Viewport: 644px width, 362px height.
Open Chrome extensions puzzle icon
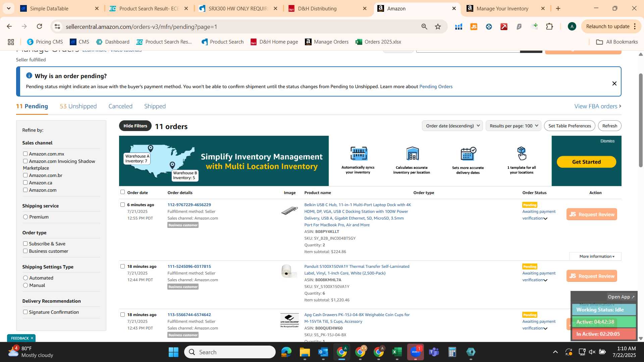pos(549,26)
